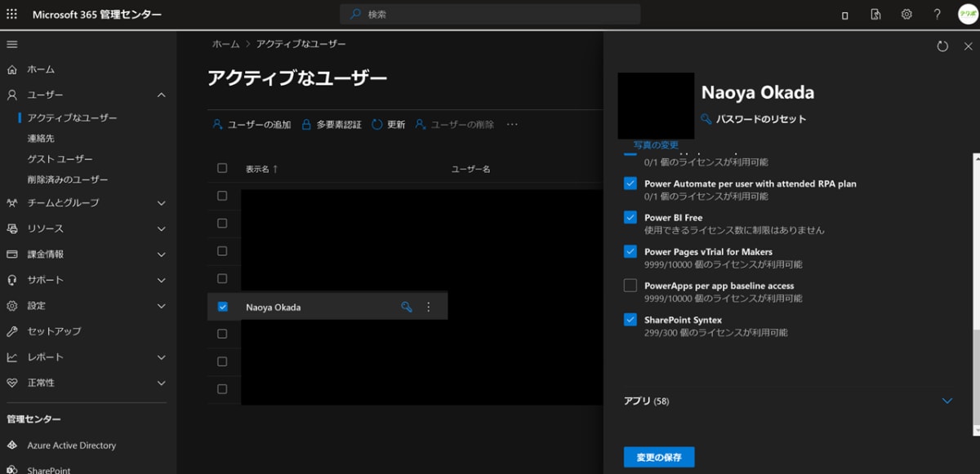The image size is (980, 474).
Task: Click the Settings gear icon in sidebar
Action: (x=12, y=305)
